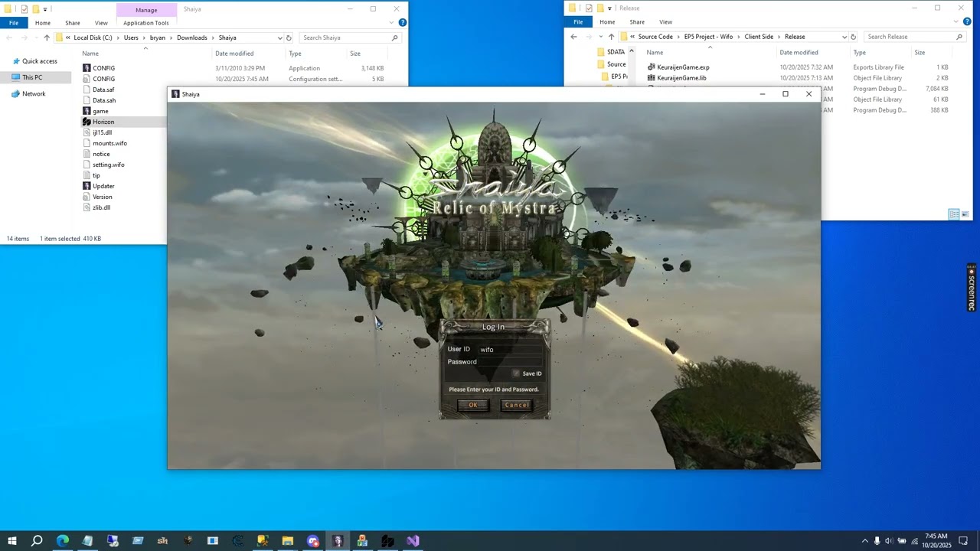Select the tip file
Viewport: 980px width, 551px height.
point(96,175)
